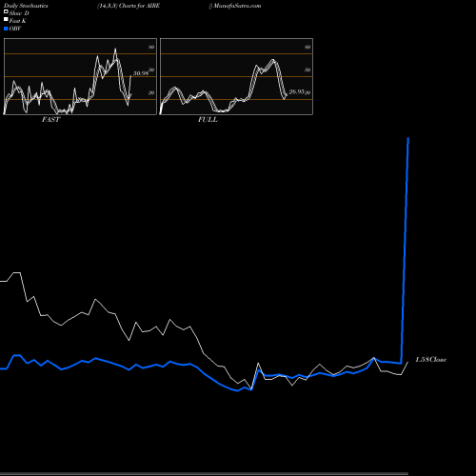
Task: Click the 1.58 Close price label
Action: [x=431, y=360]
